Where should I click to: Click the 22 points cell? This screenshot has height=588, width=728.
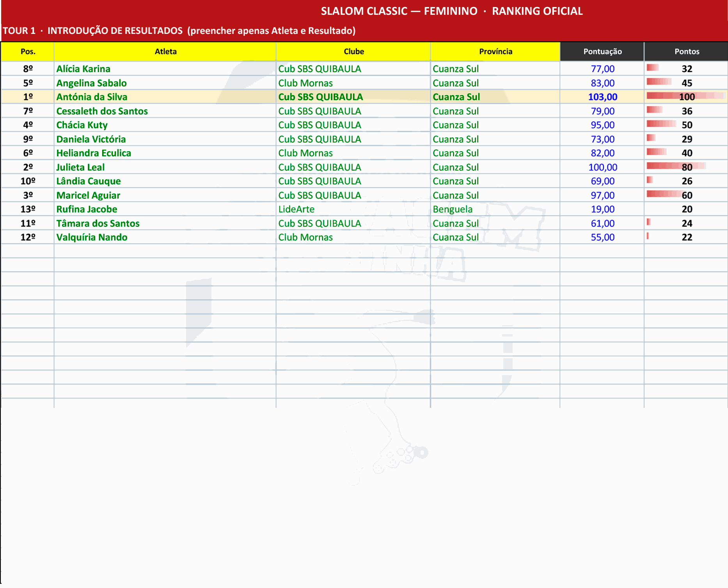(x=687, y=237)
